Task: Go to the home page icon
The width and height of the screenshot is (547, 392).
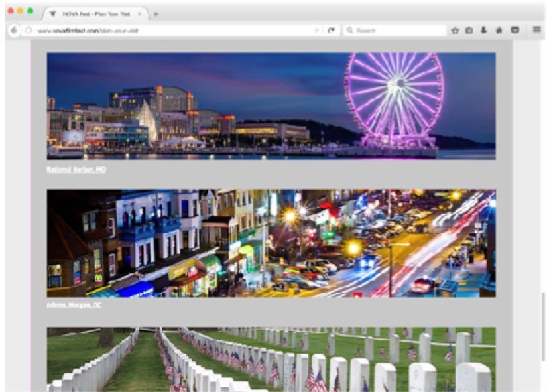Action: (x=499, y=31)
